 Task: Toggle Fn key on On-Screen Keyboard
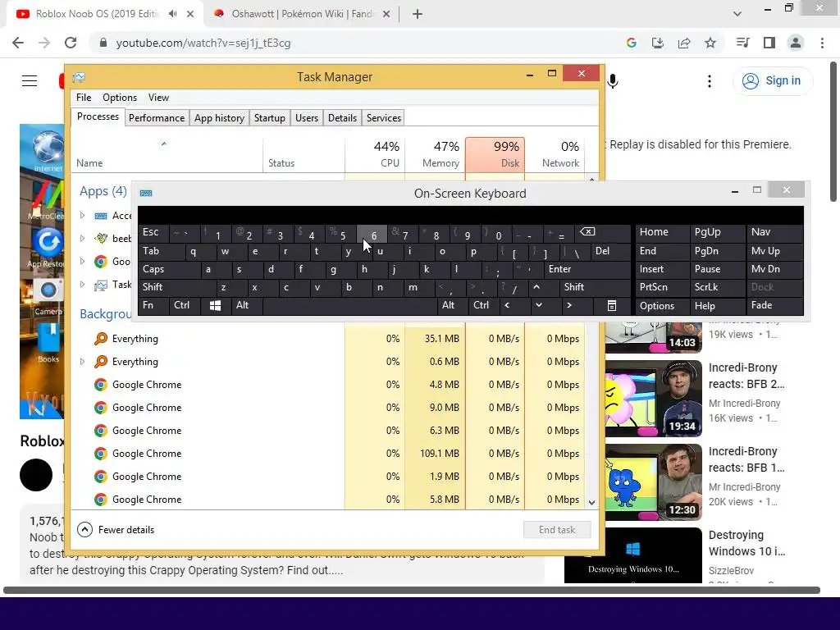(153, 305)
